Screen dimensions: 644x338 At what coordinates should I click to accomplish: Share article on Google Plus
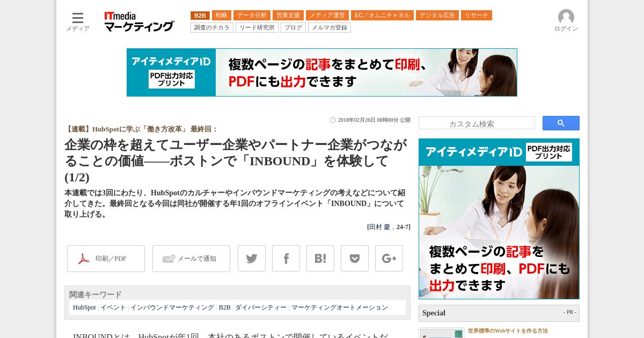point(389,259)
